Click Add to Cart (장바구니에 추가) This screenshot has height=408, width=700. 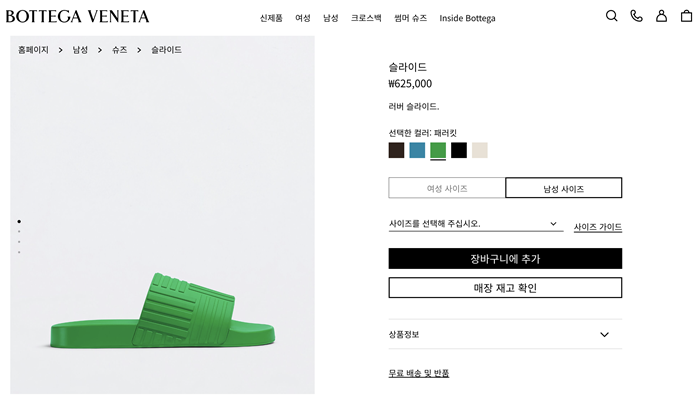[505, 259]
